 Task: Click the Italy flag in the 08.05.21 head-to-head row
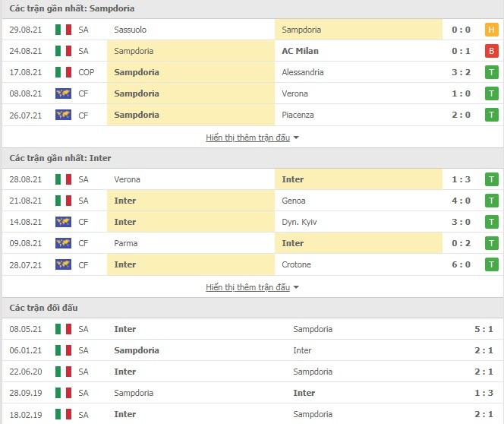[x=63, y=329]
